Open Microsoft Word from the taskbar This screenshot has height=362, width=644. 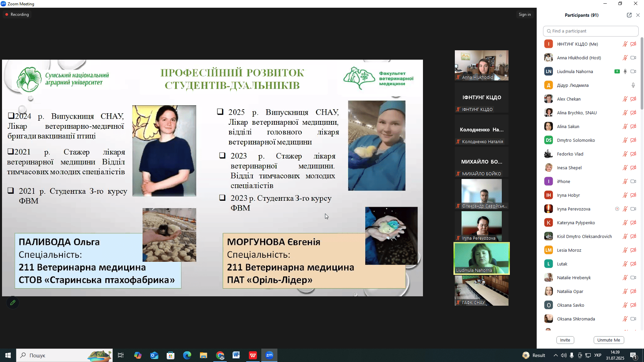point(236,355)
